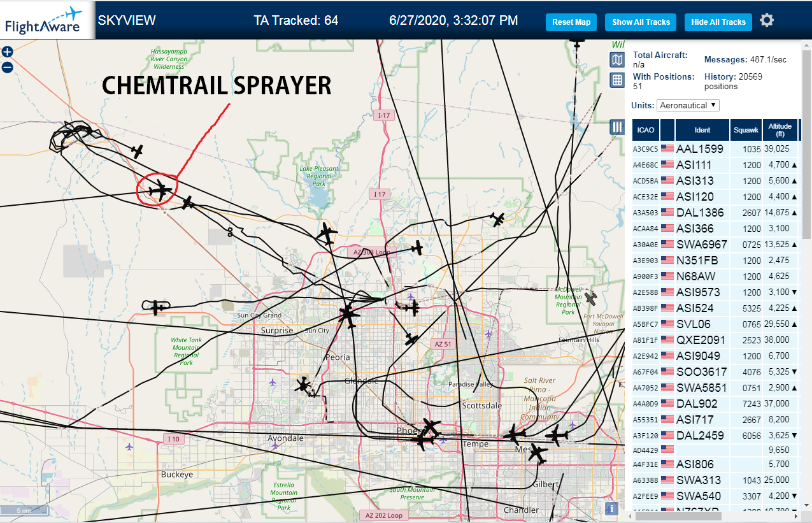
Task: Open the map layers selector icon
Action: point(616,60)
